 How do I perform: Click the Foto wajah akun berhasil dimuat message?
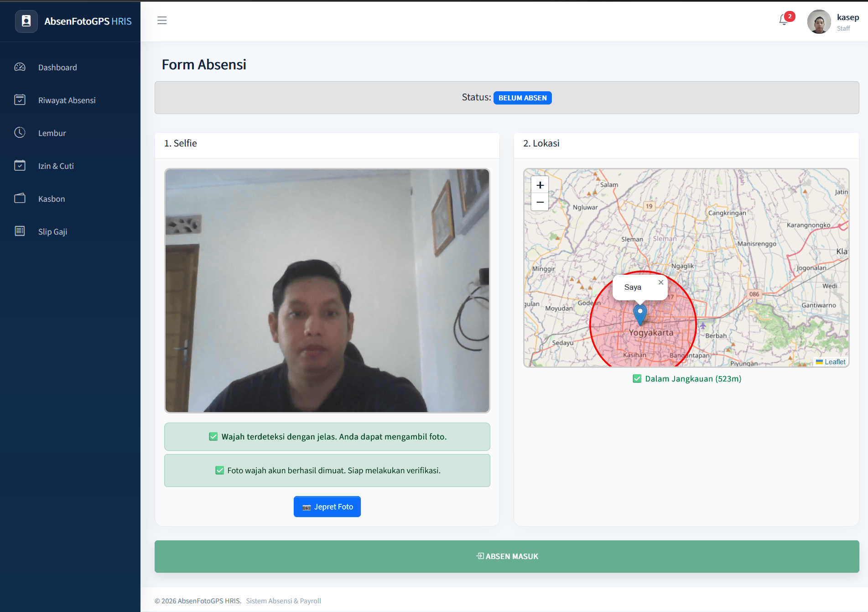(x=327, y=471)
